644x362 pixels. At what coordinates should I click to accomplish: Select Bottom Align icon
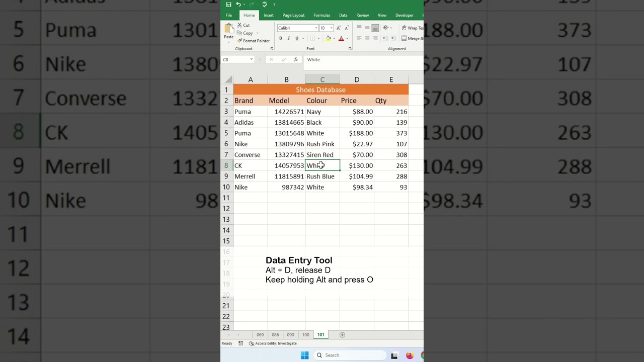375,28
